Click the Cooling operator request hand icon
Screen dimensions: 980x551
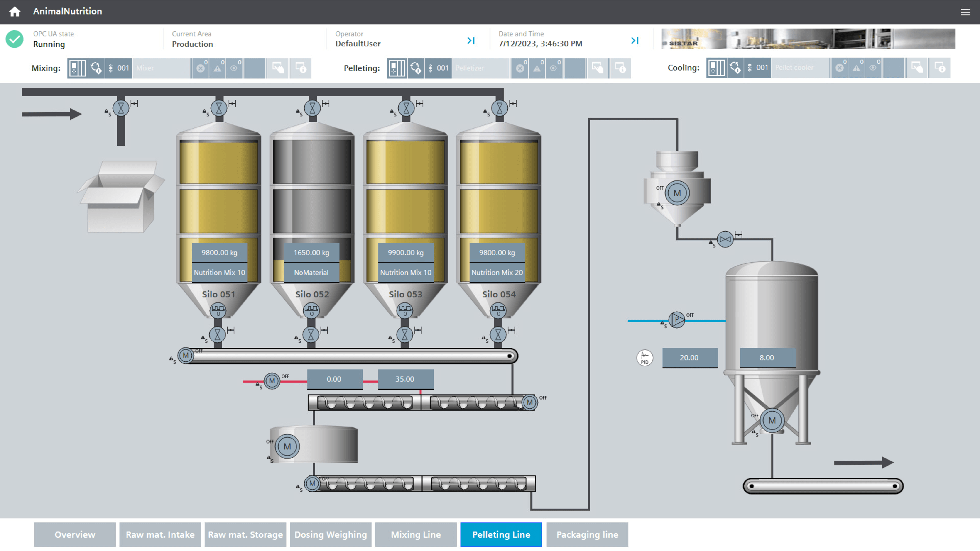(917, 68)
